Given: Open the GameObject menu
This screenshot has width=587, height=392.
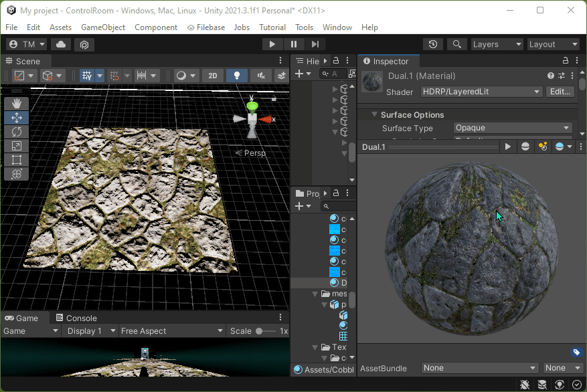Looking at the screenshot, I should (x=103, y=27).
